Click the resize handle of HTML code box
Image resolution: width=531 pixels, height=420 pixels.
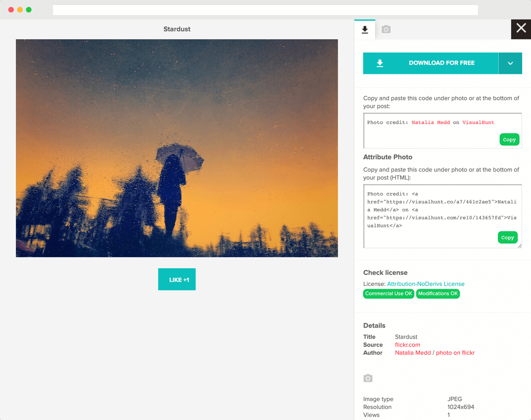pos(519,246)
